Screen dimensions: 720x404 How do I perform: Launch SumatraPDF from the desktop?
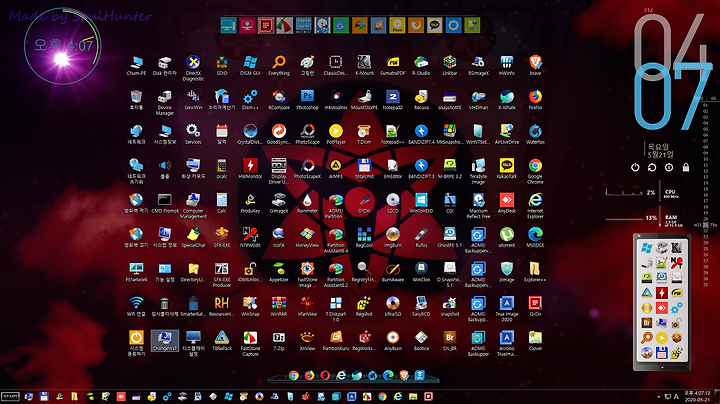(393, 65)
